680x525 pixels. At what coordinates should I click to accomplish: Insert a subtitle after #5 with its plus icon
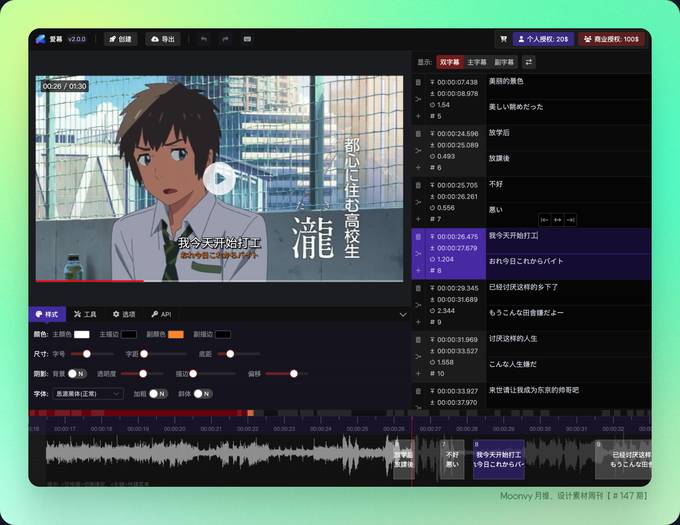[418, 116]
